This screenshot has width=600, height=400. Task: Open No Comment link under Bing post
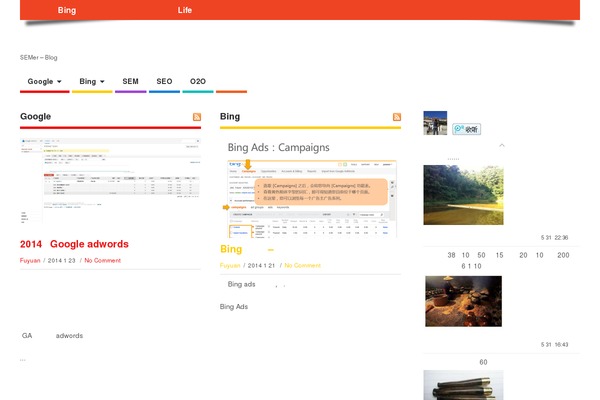tap(302, 266)
